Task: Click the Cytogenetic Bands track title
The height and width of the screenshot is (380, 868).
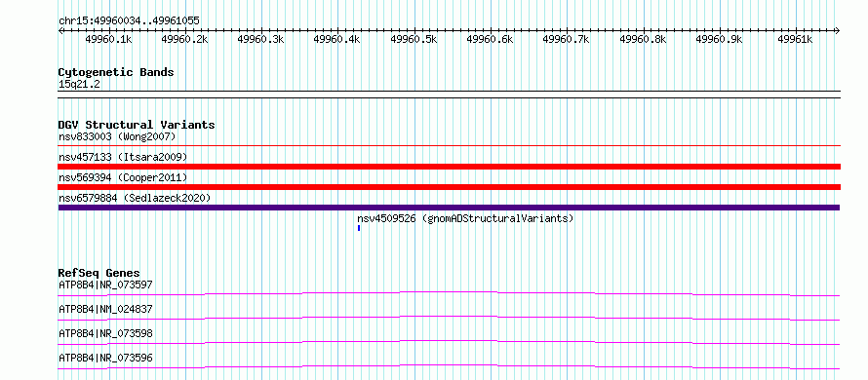Action: pyautogui.click(x=116, y=72)
